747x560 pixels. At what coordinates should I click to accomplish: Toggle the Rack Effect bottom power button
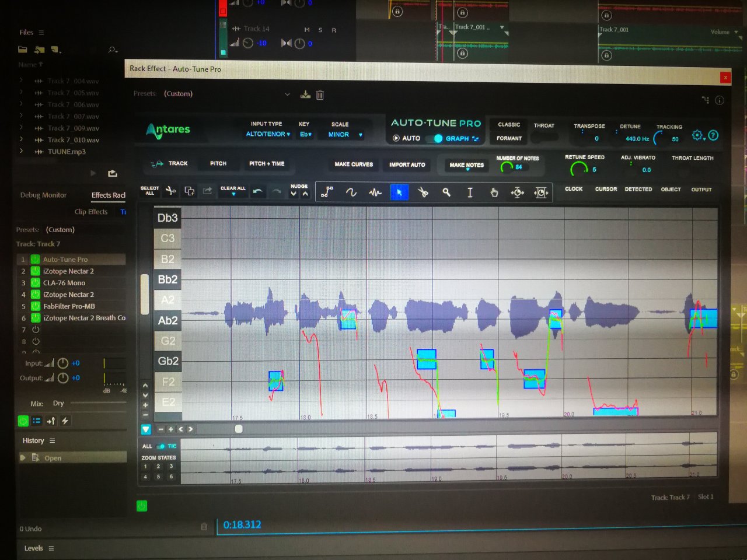[142, 506]
